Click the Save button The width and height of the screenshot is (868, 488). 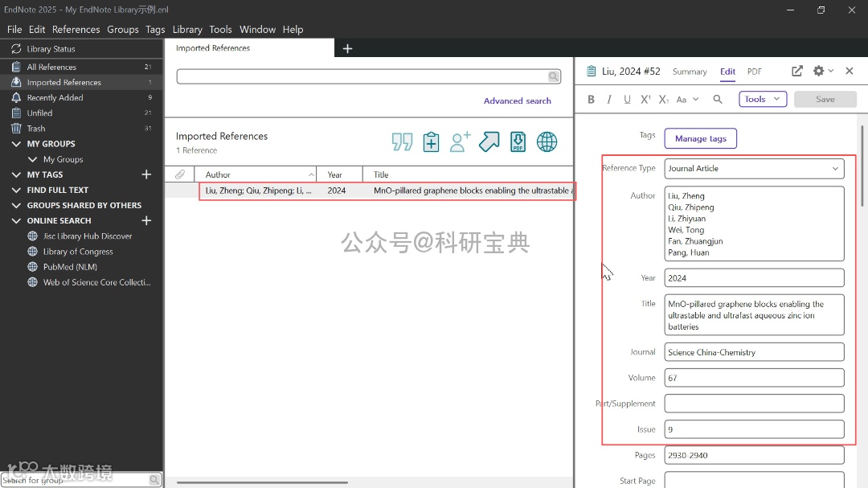tap(825, 99)
